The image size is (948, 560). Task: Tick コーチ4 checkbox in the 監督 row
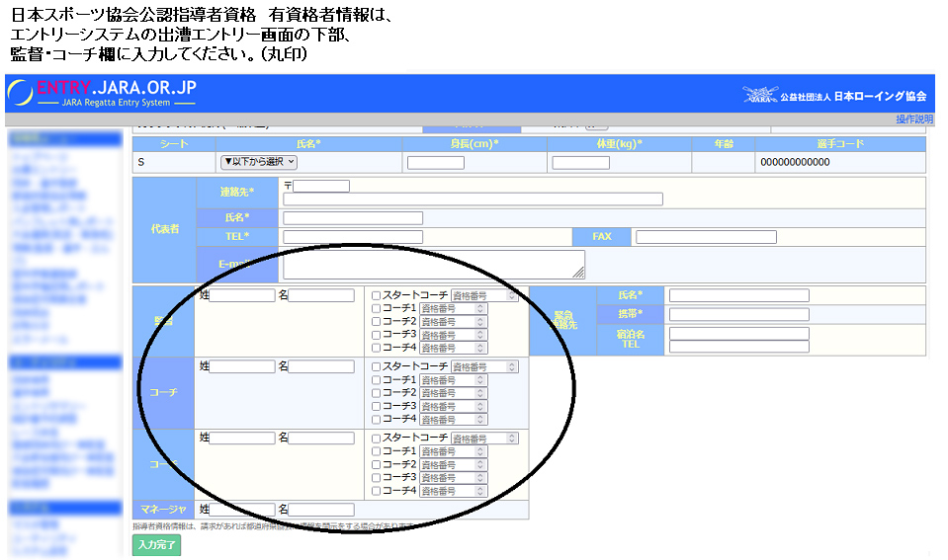(x=377, y=348)
